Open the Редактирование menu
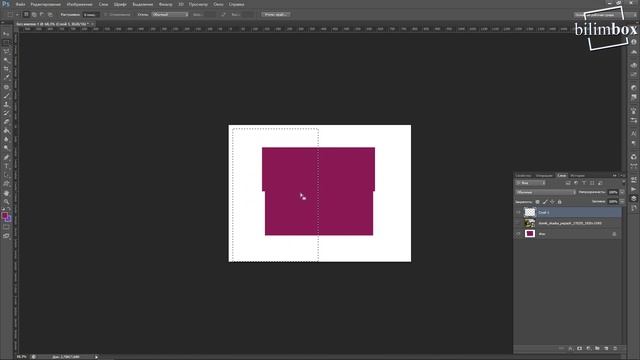The height and width of the screenshot is (360, 640). 46,4
